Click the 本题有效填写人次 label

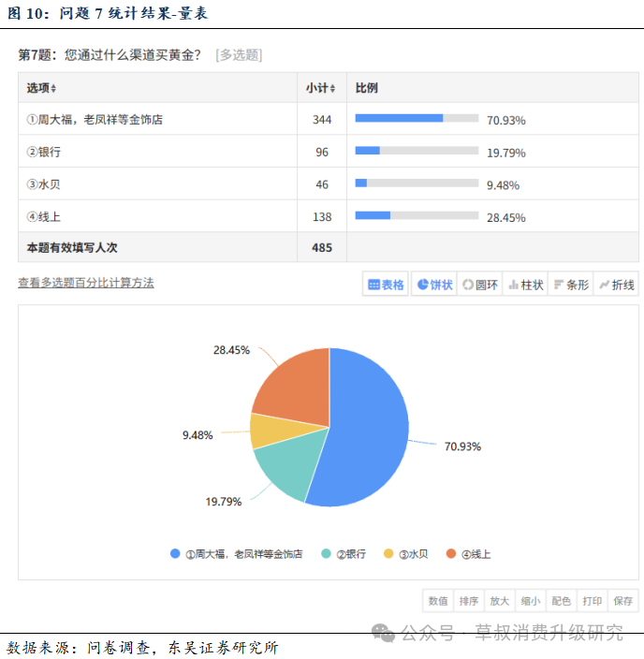72,247
